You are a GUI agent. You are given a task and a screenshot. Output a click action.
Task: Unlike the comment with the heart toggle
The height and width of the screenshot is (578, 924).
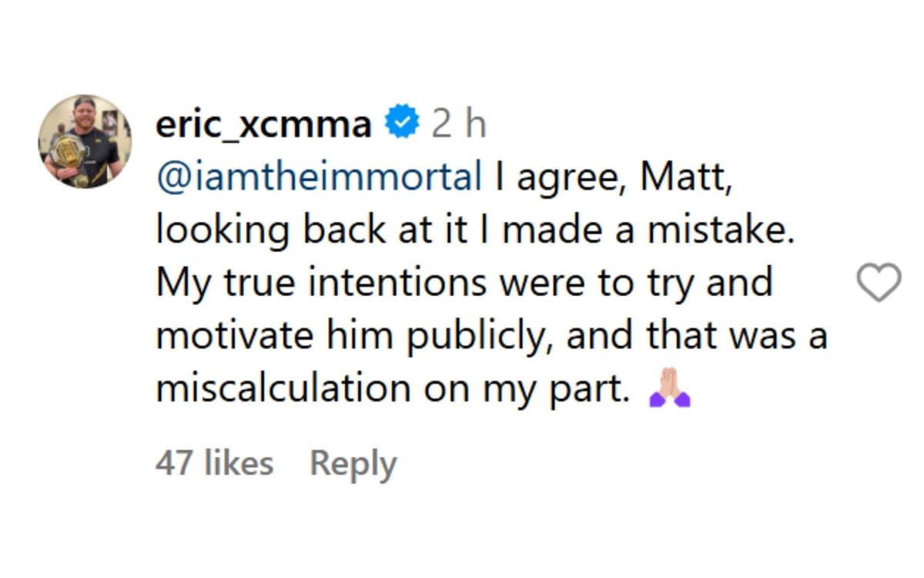pyautogui.click(x=878, y=281)
